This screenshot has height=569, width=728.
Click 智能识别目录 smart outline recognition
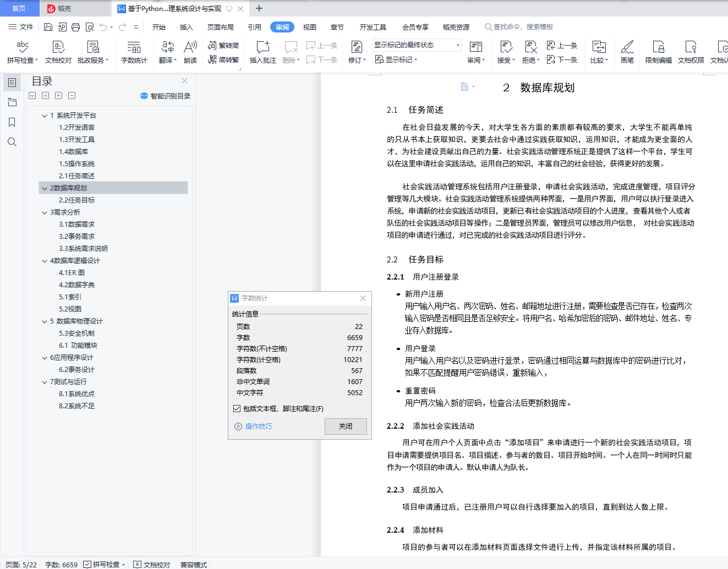[166, 96]
